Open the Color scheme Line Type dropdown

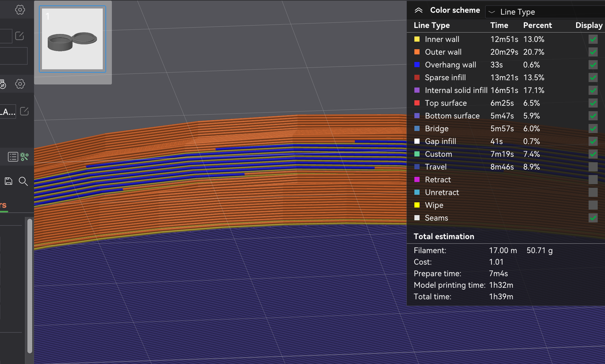point(544,12)
